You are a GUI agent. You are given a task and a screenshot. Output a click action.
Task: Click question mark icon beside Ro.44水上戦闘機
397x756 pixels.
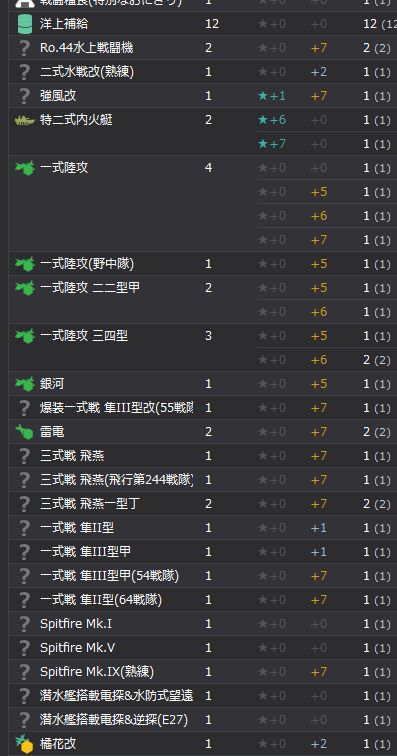click(24, 48)
